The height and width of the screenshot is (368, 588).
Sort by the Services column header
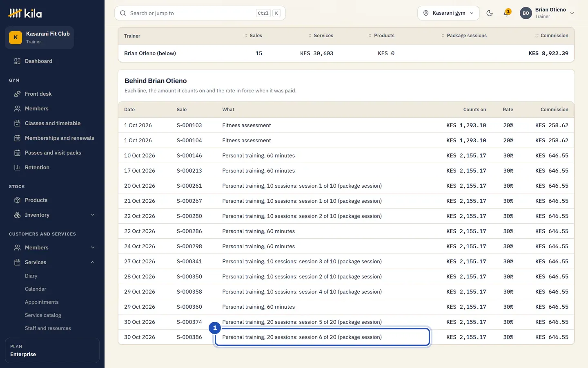[x=321, y=36]
